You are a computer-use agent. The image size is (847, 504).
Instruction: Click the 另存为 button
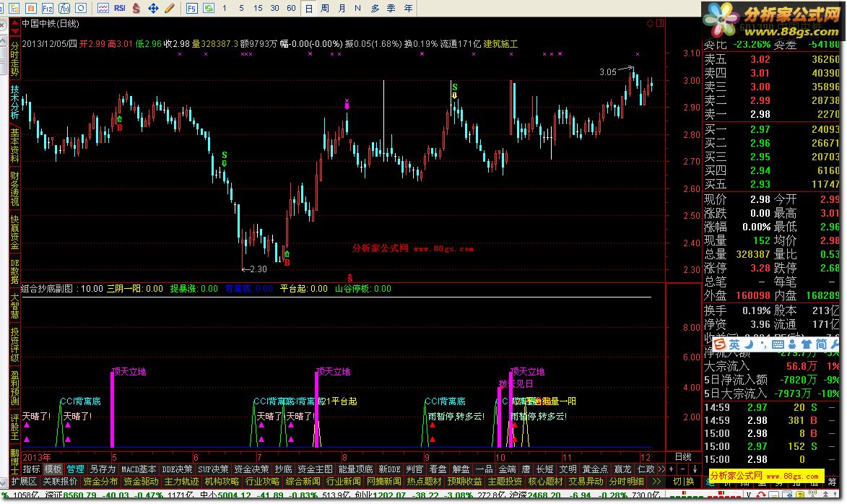tap(103, 469)
